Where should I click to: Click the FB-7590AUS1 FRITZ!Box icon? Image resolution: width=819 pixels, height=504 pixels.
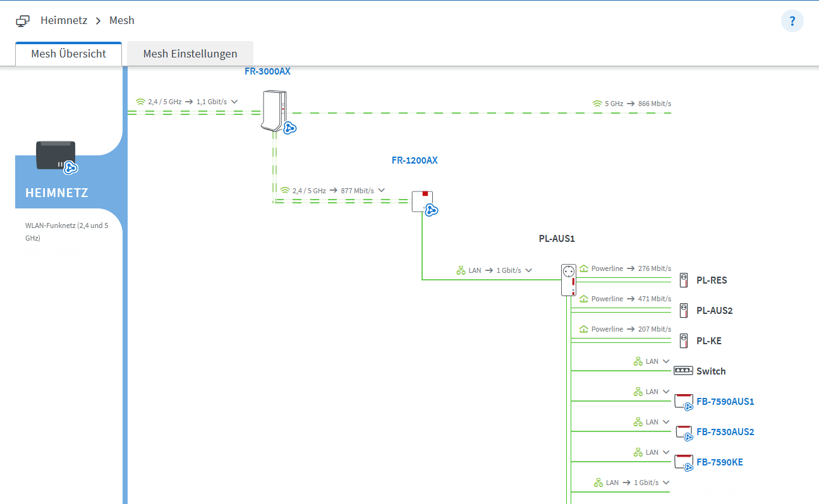684,402
